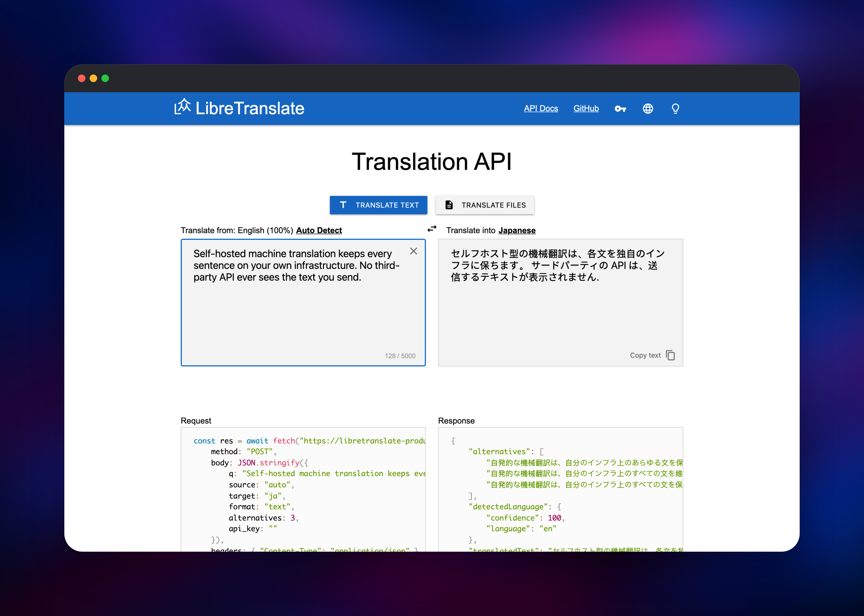The height and width of the screenshot is (616, 864).
Task: Swap source and target languages
Action: (x=432, y=229)
